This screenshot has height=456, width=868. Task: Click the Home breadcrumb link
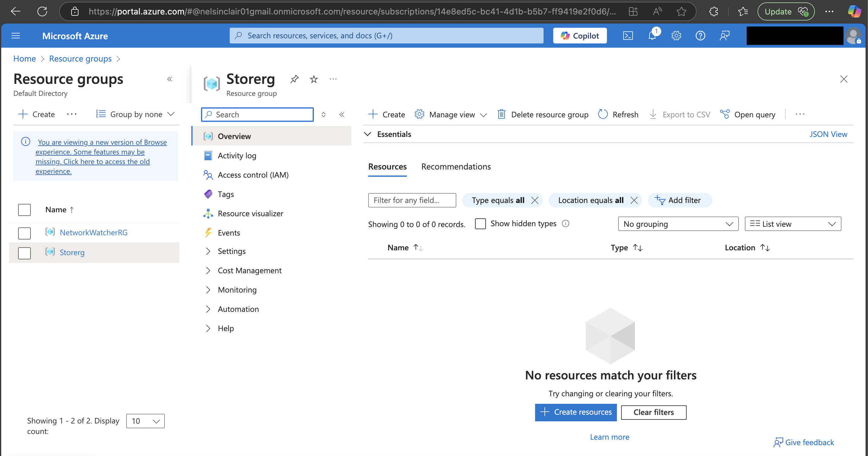click(24, 59)
